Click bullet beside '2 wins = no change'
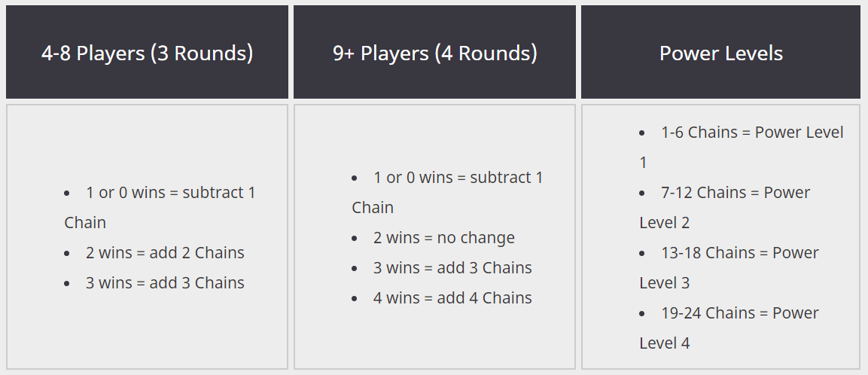868x375 pixels. 355,238
